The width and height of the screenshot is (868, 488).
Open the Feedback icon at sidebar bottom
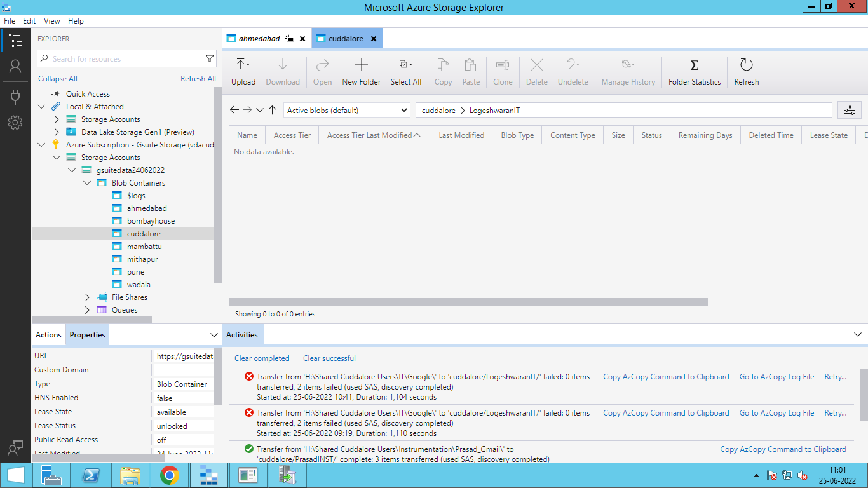point(15,448)
